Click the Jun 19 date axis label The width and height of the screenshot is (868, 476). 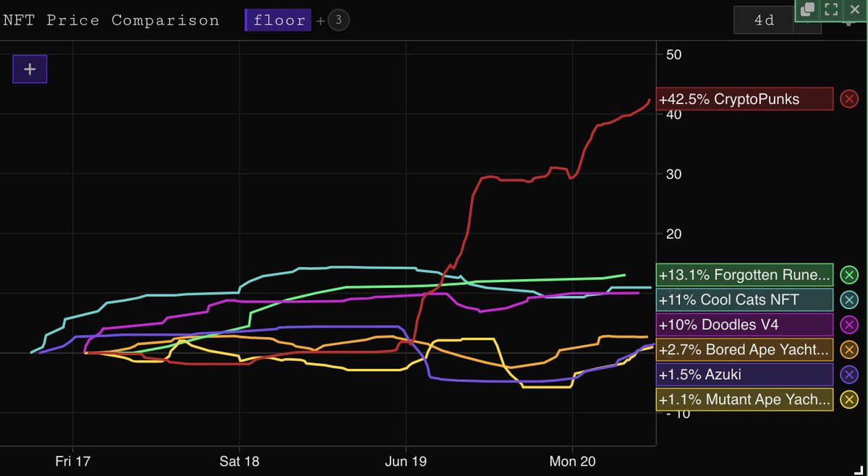406,460
